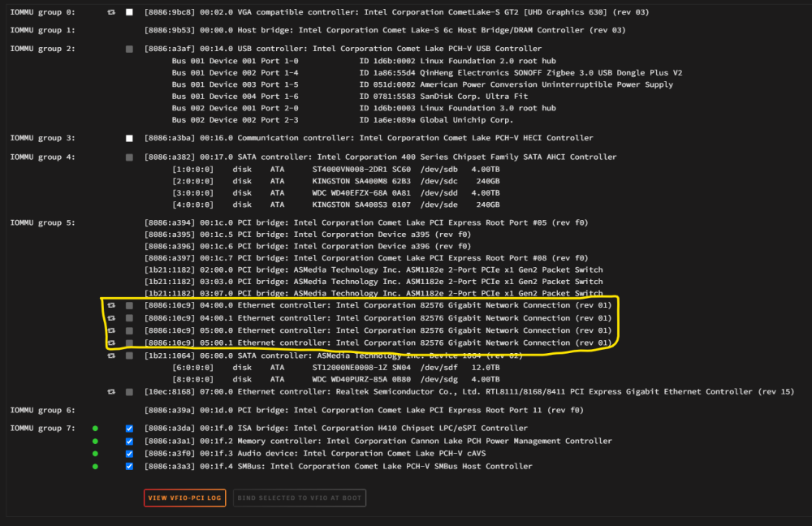Uncheck ISA bridge 00:1f.0 checkbox

pyautogui.click(x=129, y=429)
